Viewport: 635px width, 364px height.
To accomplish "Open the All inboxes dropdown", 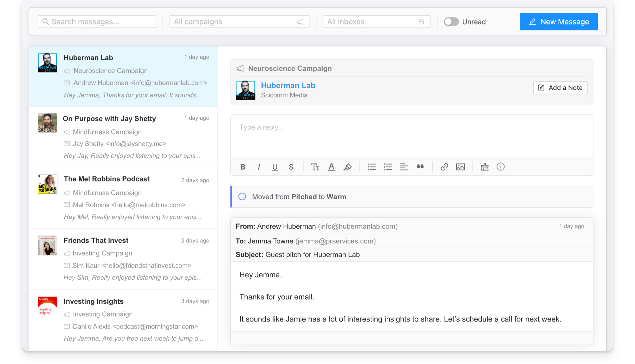I will tap(376, 22).
